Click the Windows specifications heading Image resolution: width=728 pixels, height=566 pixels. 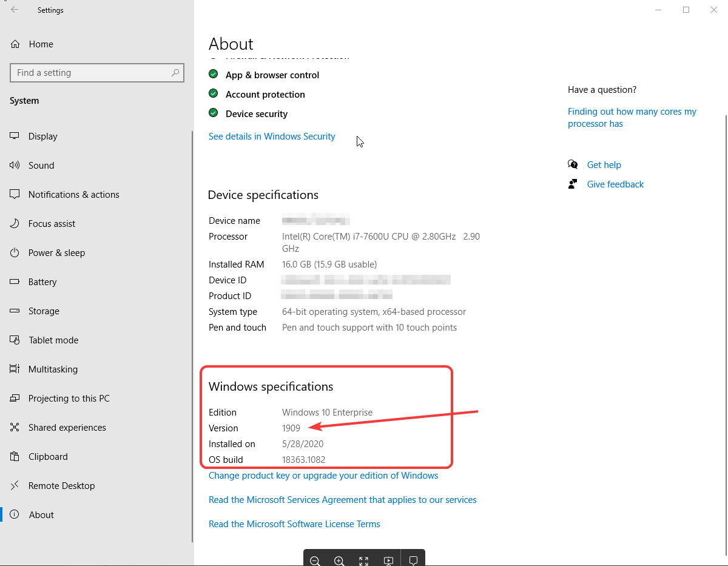pos(271,386)
